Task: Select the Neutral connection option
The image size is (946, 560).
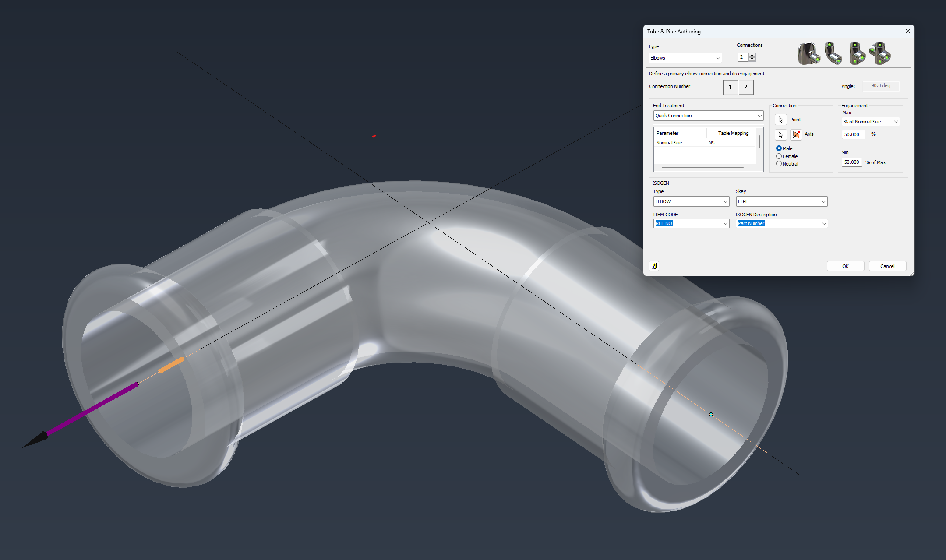Action: tap(779, 163)
